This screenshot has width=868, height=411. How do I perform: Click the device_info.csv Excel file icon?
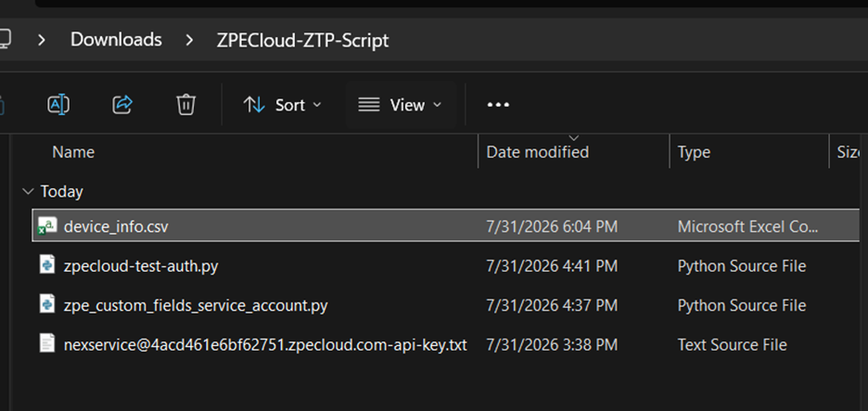[x=47, y=226]
